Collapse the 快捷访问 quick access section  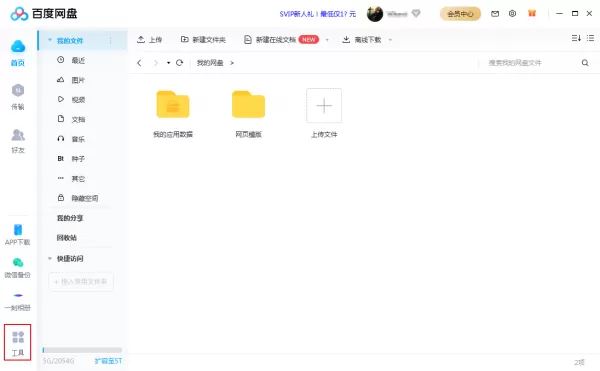coord(50,259)
